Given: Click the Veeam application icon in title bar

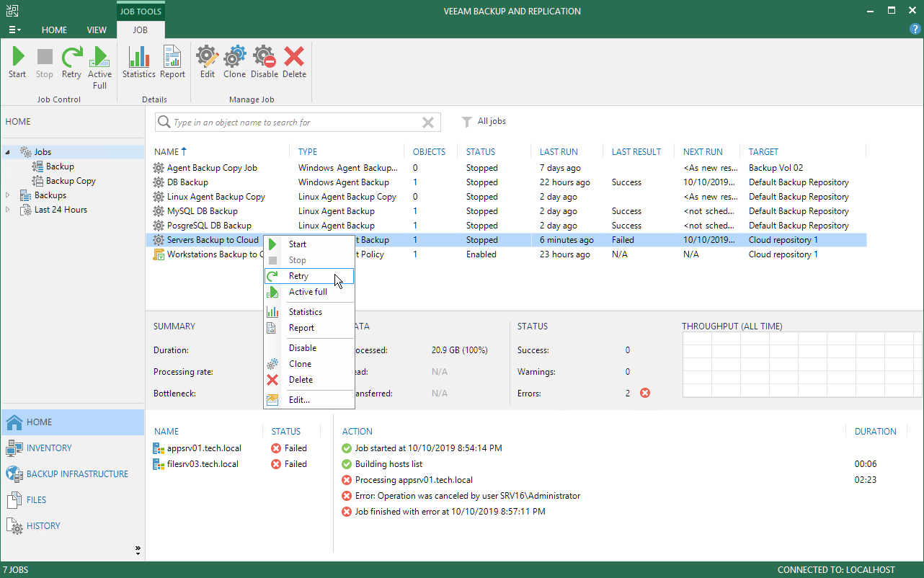Looking at the screenshot, I should point(12,11).
